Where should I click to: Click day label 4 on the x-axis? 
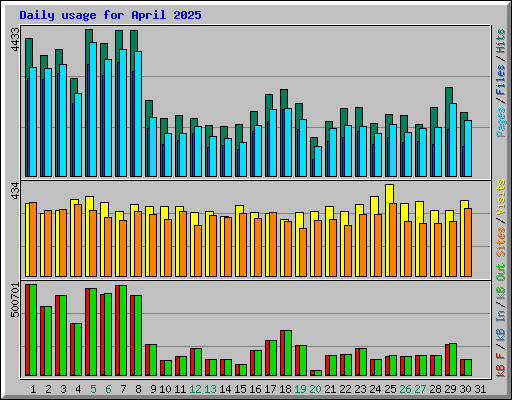point(78,389)
